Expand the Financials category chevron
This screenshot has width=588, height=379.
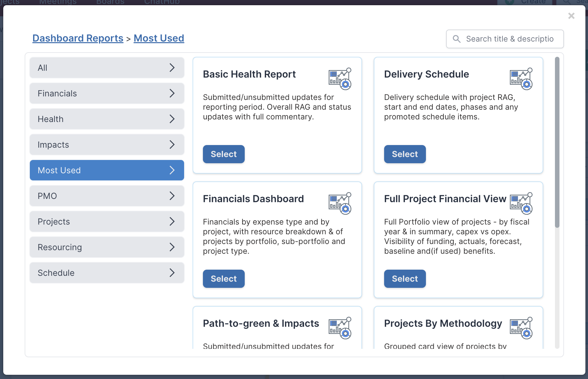(172, 93)
